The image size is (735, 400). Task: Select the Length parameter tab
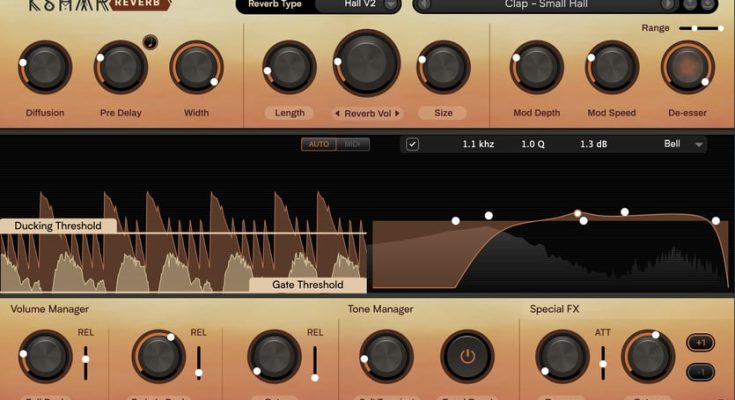click(x=290, y=113)
